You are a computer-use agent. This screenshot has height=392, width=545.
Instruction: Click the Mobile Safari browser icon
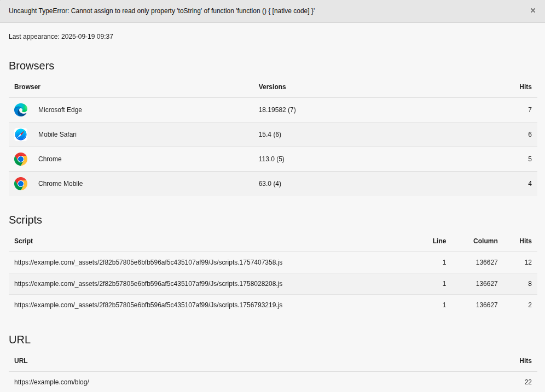tap(20, 134)
